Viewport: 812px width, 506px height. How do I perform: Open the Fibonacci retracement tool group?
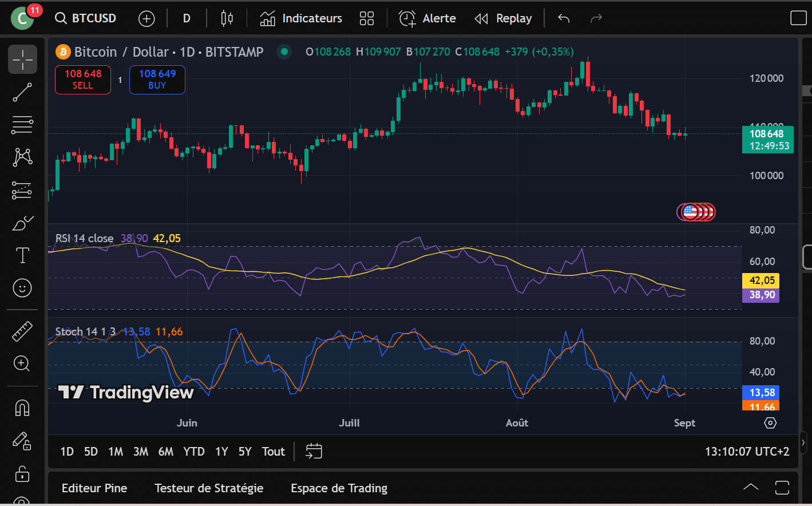click(x=22, y=125)
